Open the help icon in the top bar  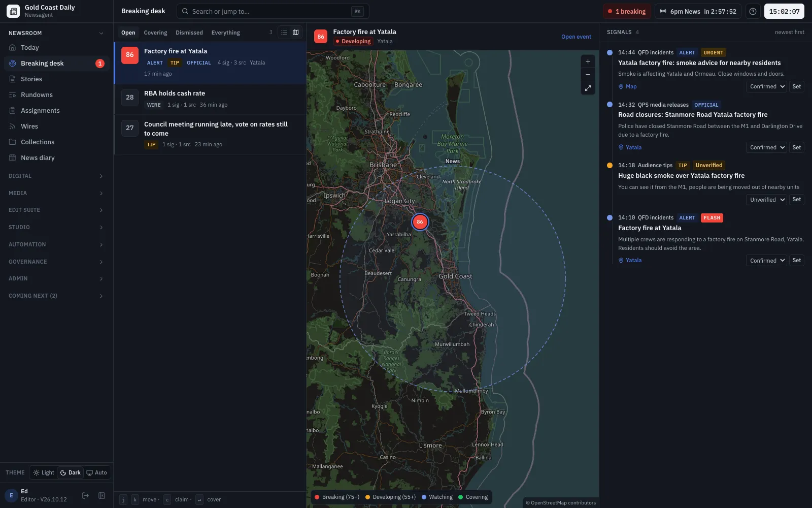[753, 11]
